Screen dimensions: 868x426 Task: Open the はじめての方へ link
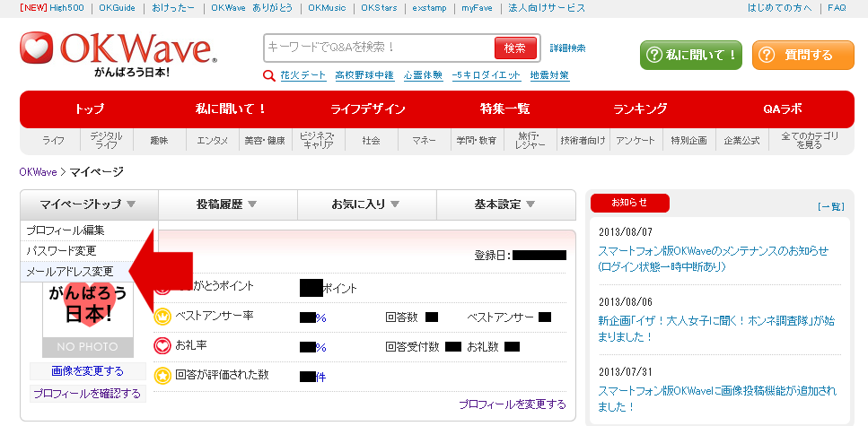pyautogui.click(x=779, y=8)
